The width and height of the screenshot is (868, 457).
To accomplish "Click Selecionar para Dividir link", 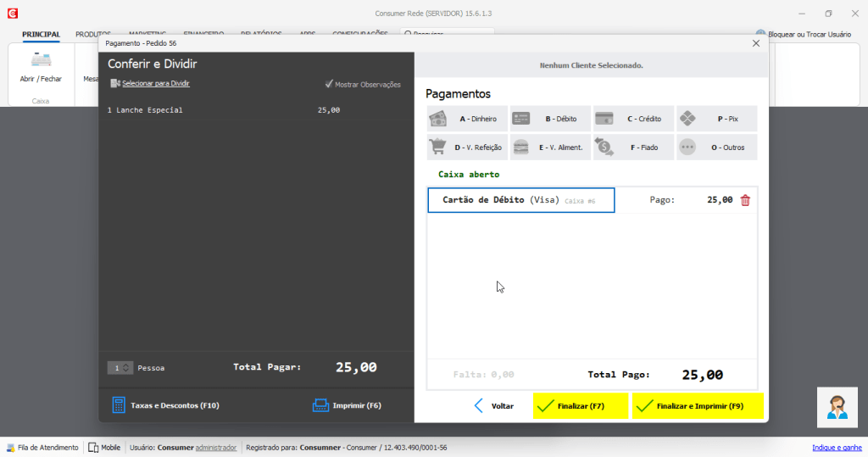I will tap(155, 84).
